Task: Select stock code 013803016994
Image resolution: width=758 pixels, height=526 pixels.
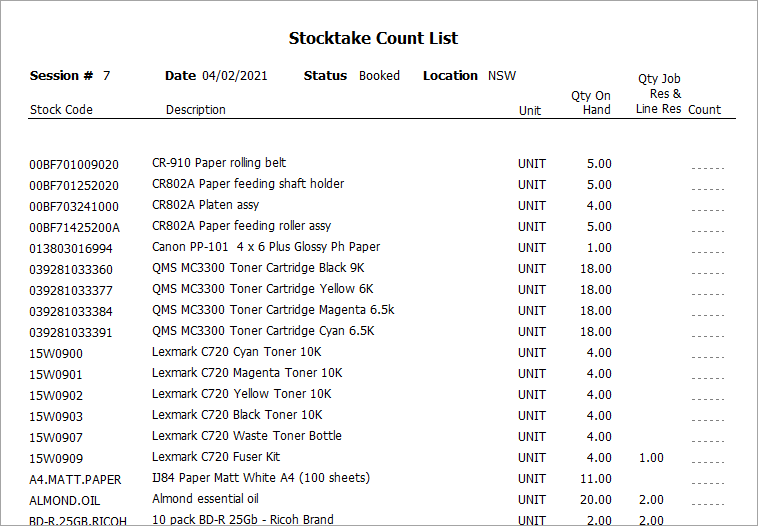Action: [x=71, y=249]
